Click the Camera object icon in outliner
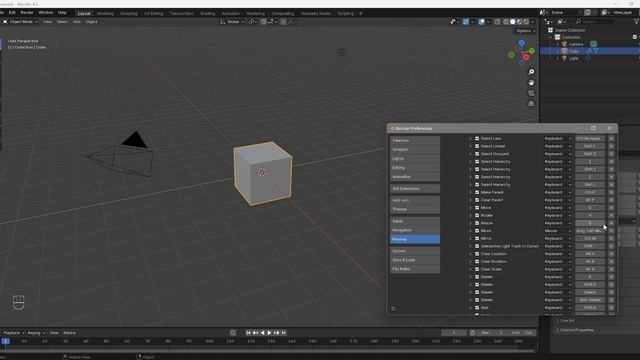640x360 pixels. [564, 44]
